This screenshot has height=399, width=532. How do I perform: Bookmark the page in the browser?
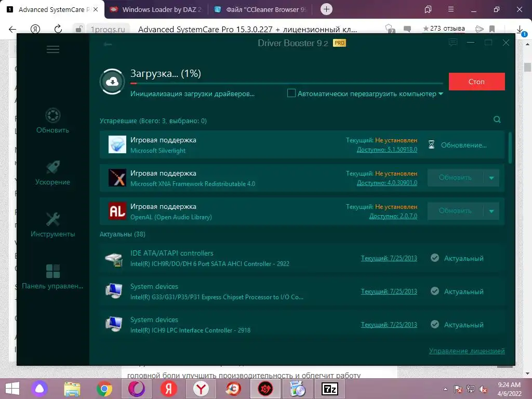click(x=492, y=29)
